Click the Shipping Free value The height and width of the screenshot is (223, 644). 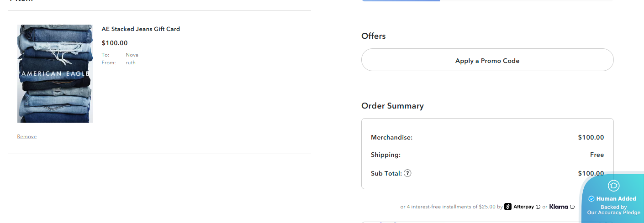pyautogui.click(x=596, y=155)
